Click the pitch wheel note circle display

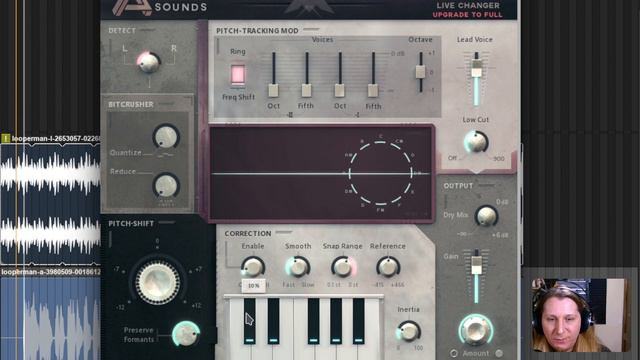pyautogui.click(x=380, y=173)
